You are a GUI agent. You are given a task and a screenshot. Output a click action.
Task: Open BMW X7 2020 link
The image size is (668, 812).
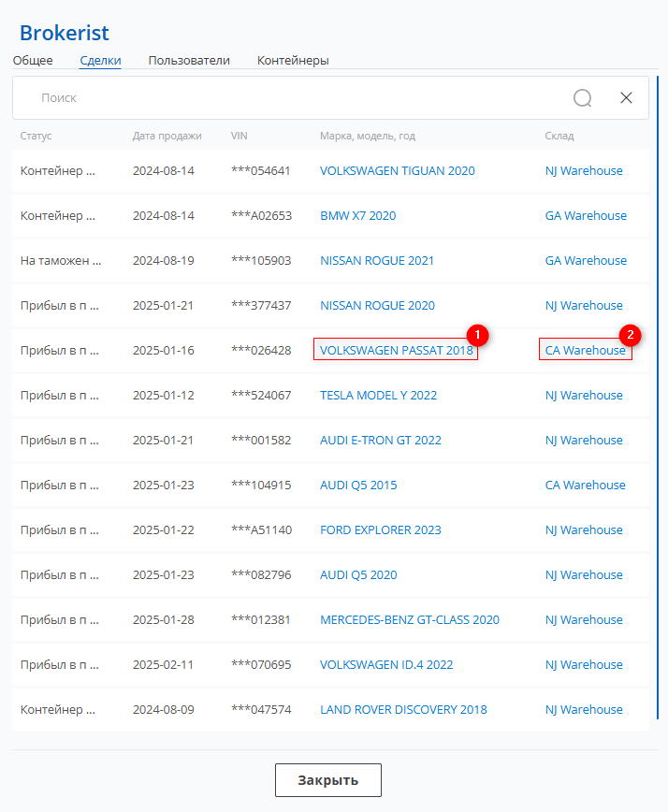357,216
